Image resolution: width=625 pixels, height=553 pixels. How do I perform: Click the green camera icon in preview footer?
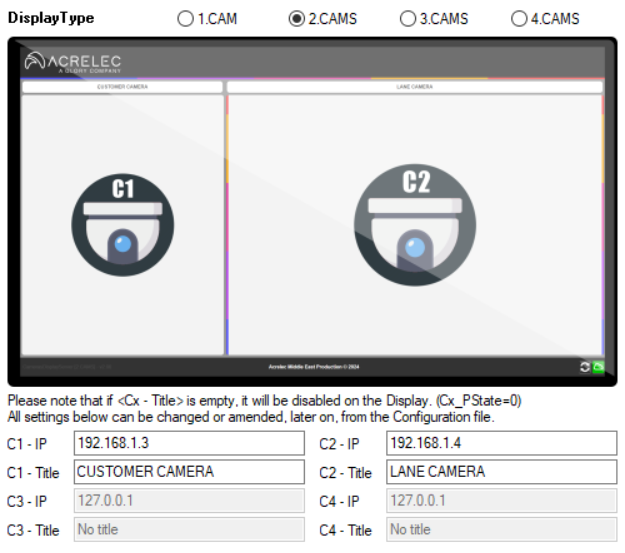(599, 368)
